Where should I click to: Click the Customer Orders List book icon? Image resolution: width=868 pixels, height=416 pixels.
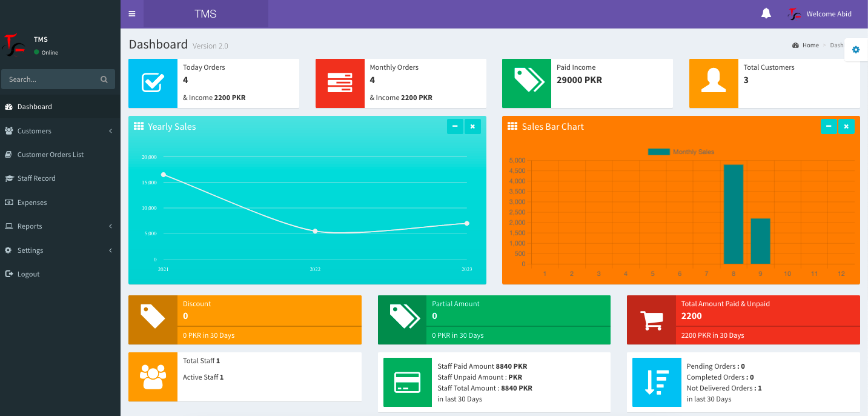pos(8,155)
